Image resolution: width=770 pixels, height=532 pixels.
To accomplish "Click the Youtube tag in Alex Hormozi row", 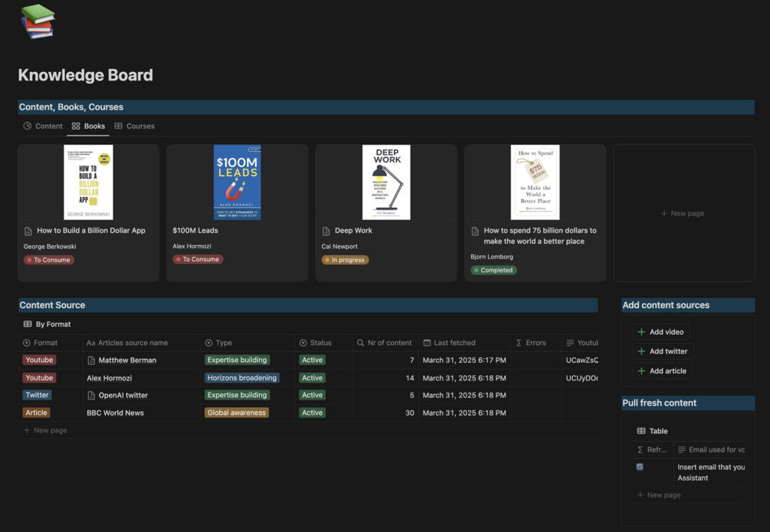I will (39, 378).
